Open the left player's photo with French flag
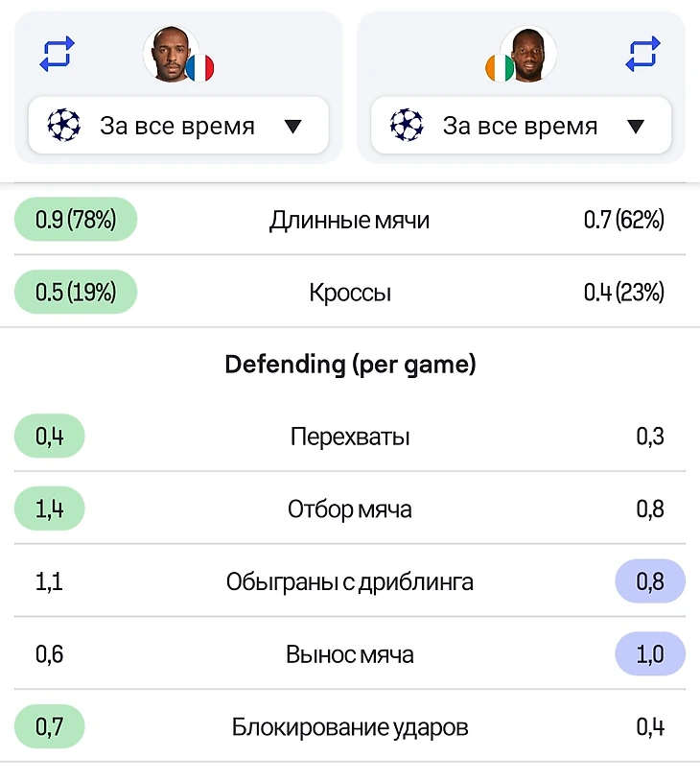 click(x=172, y=54)
